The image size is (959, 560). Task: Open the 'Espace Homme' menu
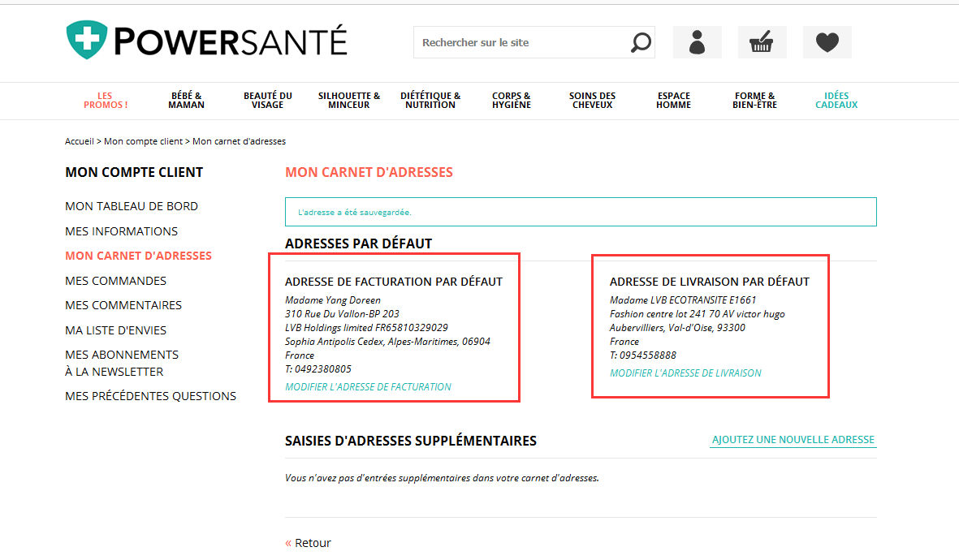coord(673,101)
